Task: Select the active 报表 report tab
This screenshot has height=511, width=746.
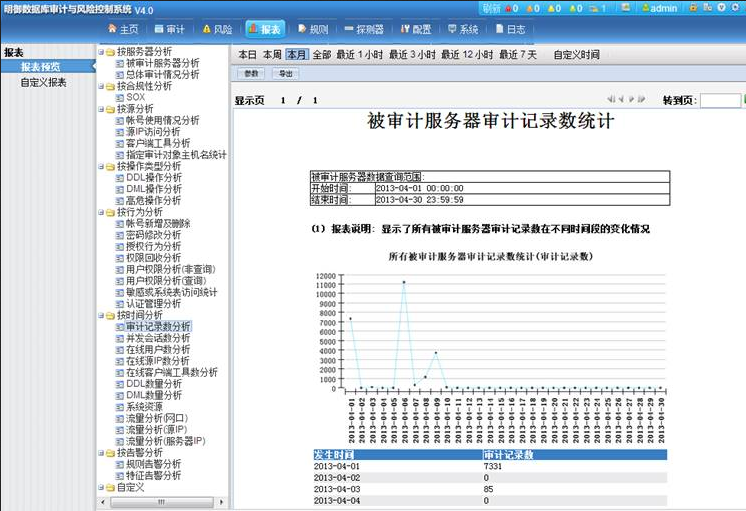Action: (265, 29)
